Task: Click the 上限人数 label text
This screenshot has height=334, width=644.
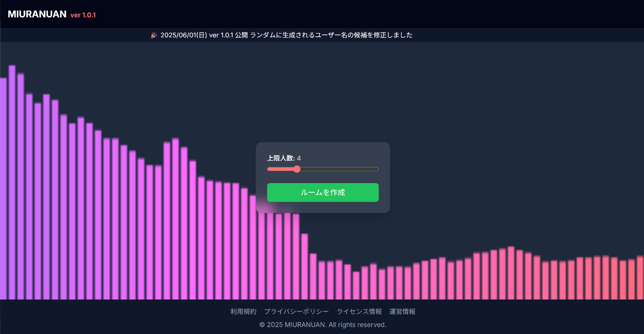Action: point(281,158)
